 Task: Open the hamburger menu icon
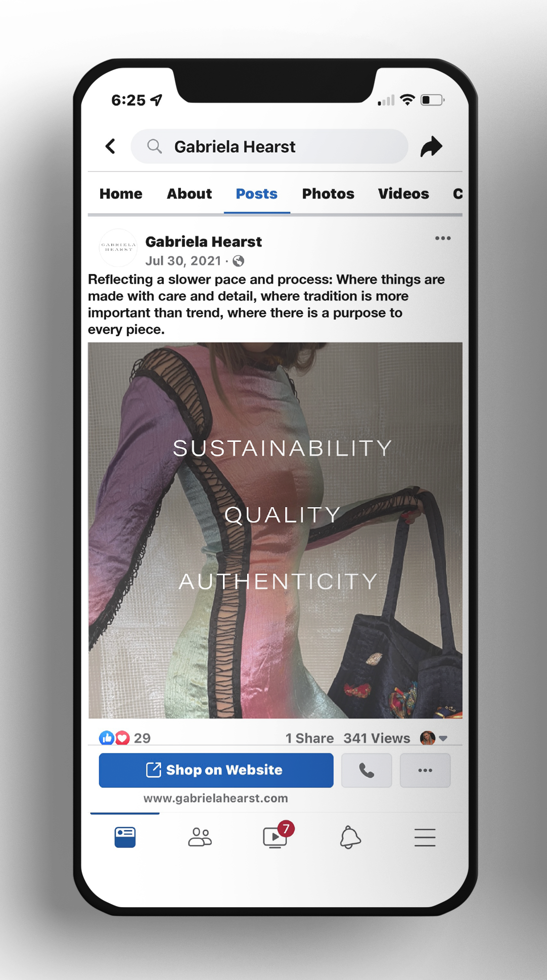tap(425, 837)
